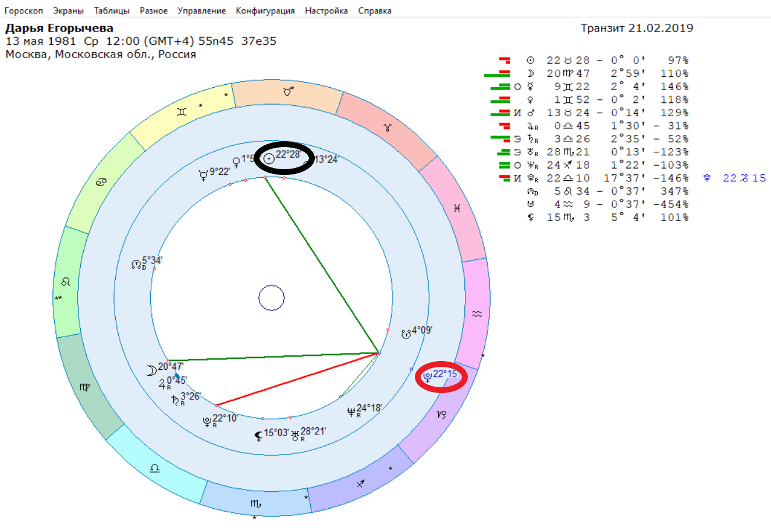Click the South Node glyph at 4°09' in the chart
This screenshot has height=532, width=771.
[x=406, y=334]
